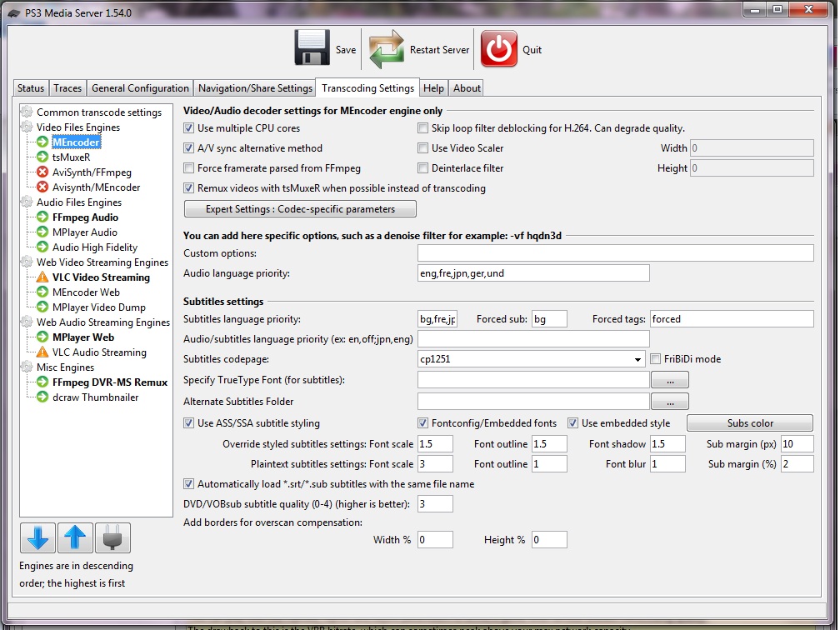Image resolution: width=840 pixels, height=630 pixels.
Task: Open the Status tab
Action: (x=31, y=87)
